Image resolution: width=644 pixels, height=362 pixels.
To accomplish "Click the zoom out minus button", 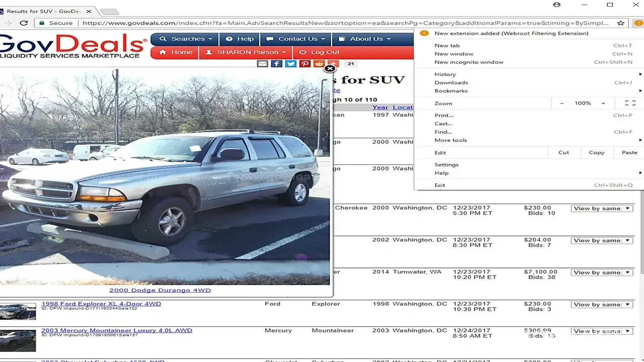I will [x=562, y=103].
